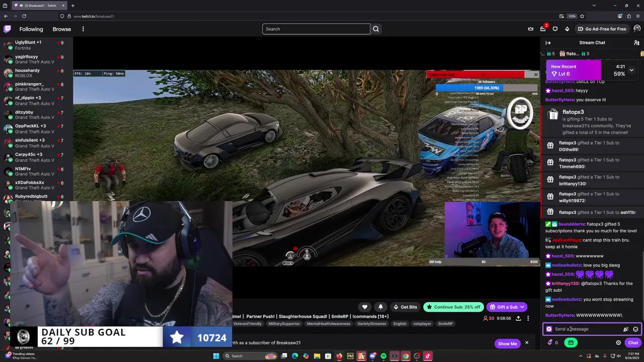Click flatopx3 username in gift announcement
Viewport: 644px width, 362px height.
[573, 112]
